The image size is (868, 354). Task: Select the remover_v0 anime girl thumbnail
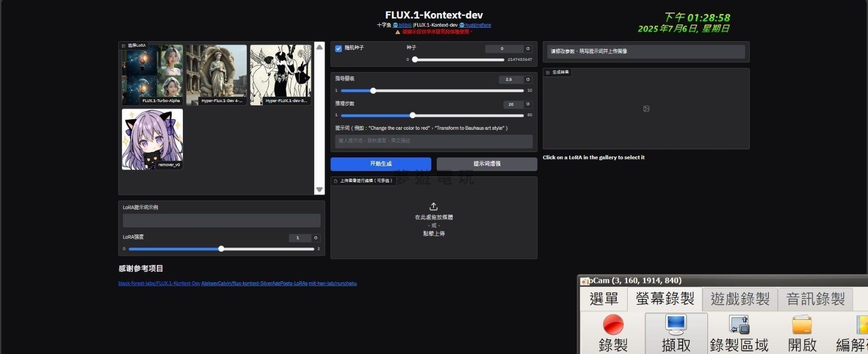[x=152, y=140]
